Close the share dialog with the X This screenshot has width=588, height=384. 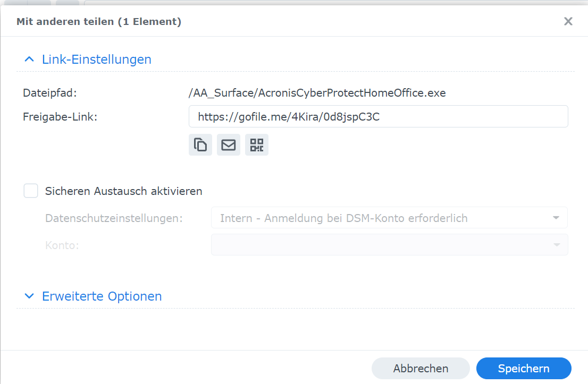(568, 21)
